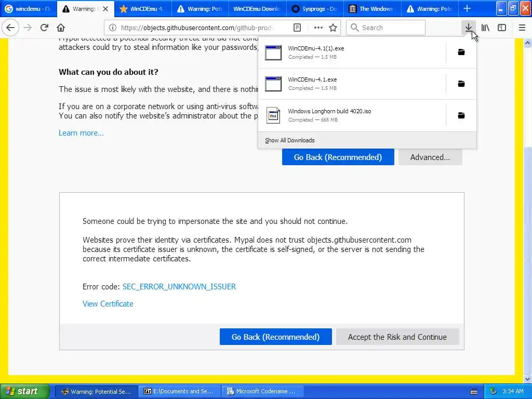Open the hamburger application menu
Image resolution: width=532 pixels, height=399 pixels.
tap(522, 28)
